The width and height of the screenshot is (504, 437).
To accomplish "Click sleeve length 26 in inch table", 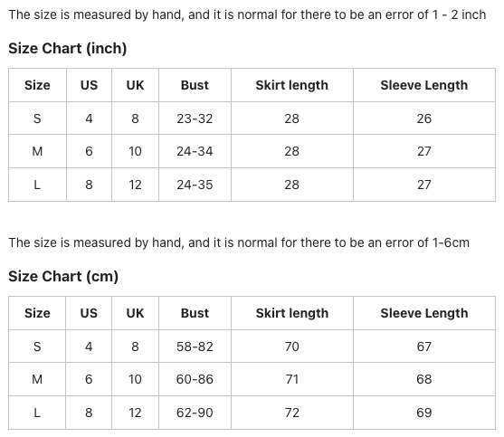I will pyautogui.click(x=424, y=119).
